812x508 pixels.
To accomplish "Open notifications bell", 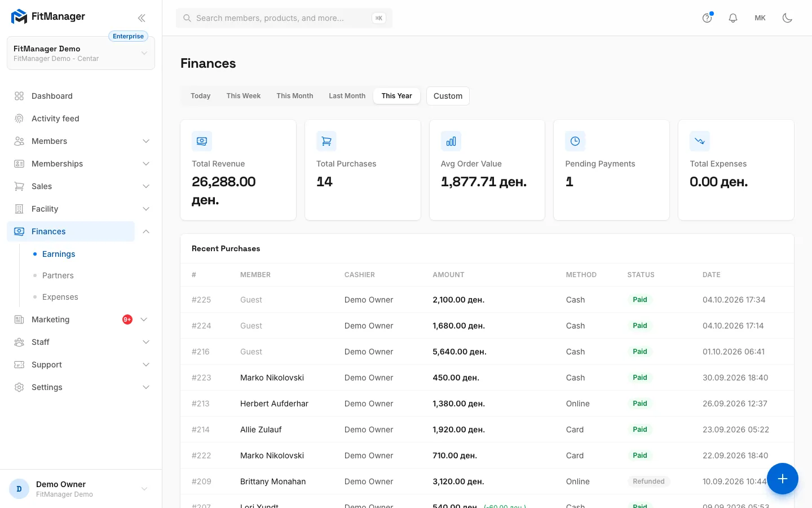I will (x=733, y=18).
